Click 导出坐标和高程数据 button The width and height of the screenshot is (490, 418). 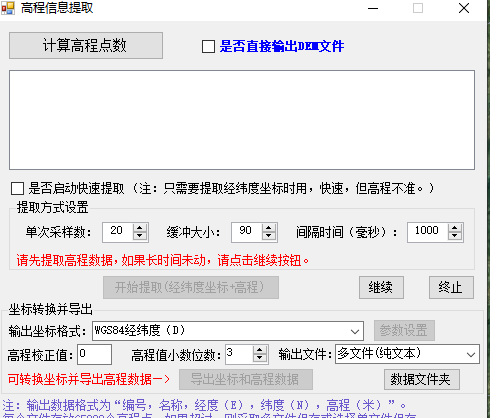[246, 379]
